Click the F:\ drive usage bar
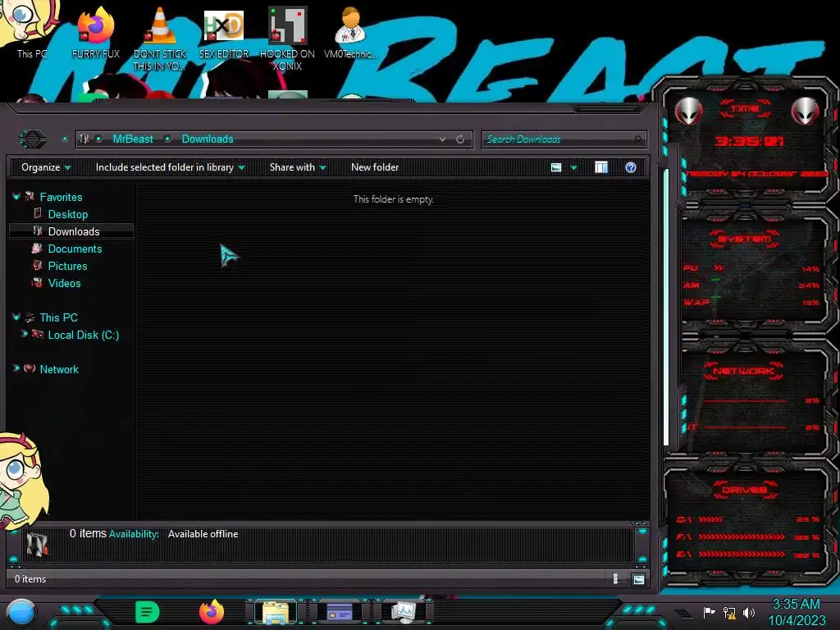840x630 pixels. pyautogui.click(x=742, y=536)
